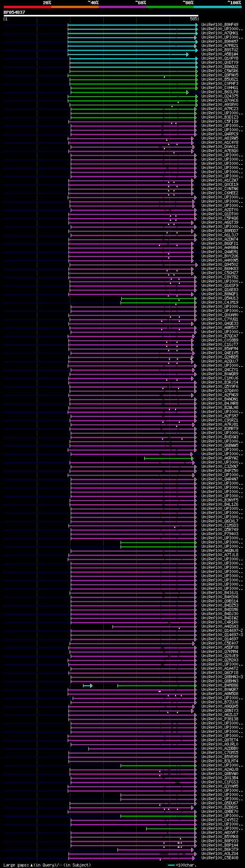Viewport: 245px width, 868px height.
Task: Click hit label UniRef100_A2DTY0
Action: [x=220, y=210]
